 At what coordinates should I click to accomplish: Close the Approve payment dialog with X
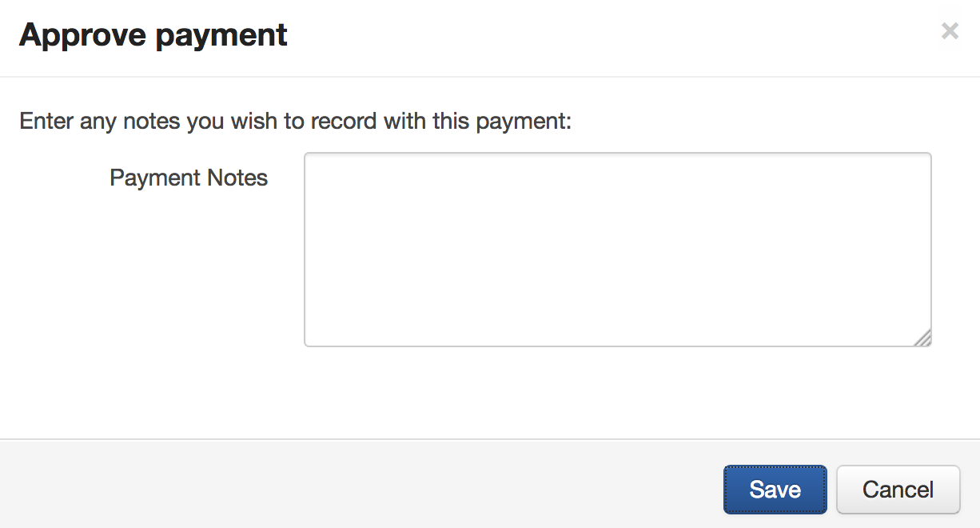[950, 32]
